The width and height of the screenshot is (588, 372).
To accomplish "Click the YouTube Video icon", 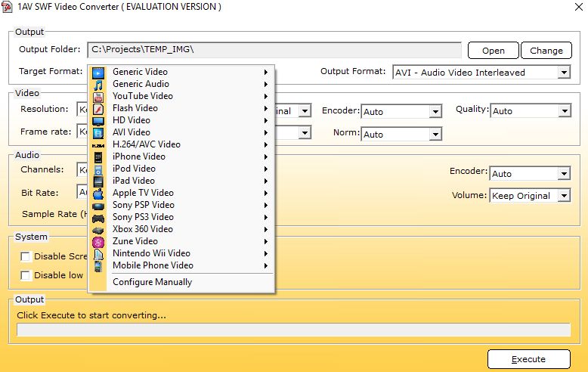I will [98, 96].
